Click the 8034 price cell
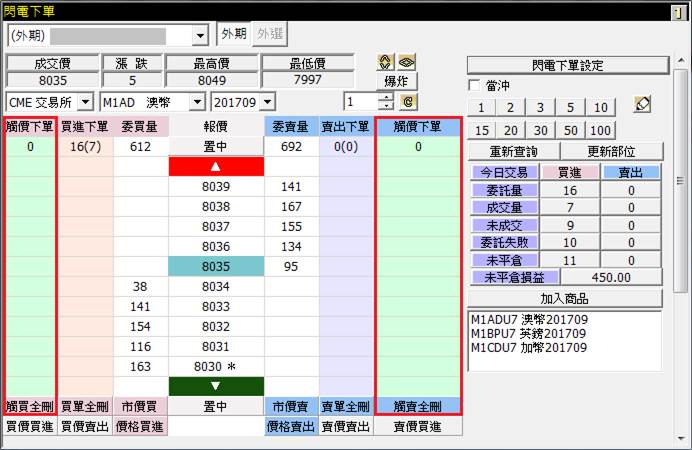This screenshot has height=450, width=692. click(x=216, y=286)
